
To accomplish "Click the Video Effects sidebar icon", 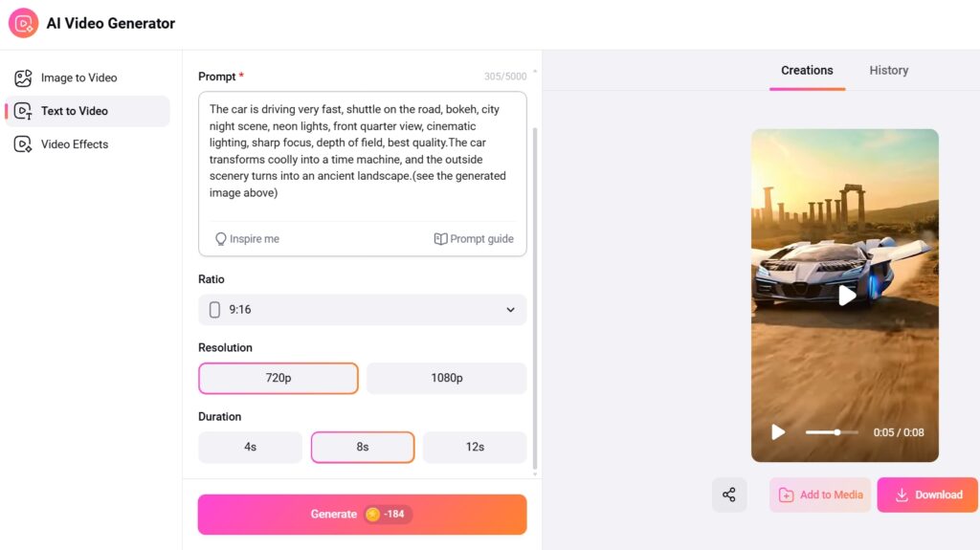I will pyautogui.click(x=23, y=144).
